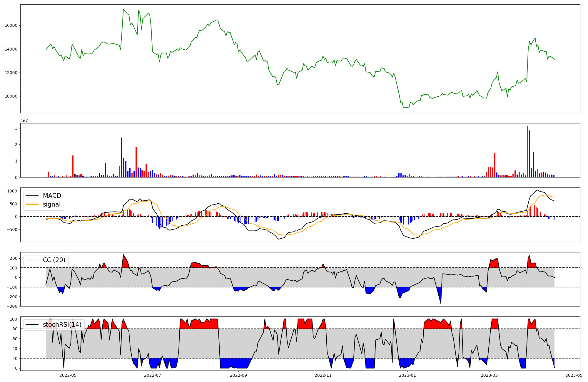This screenshot has width=588, height=382.
Task: Select the 14000 price axis label
Action: pyautogui.click(x=11, y=49)
